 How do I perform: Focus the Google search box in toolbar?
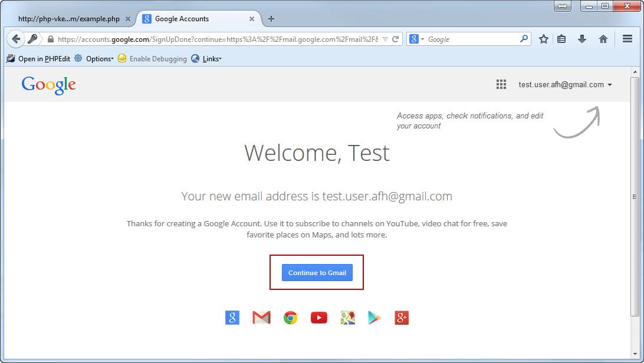pos(472,39)
